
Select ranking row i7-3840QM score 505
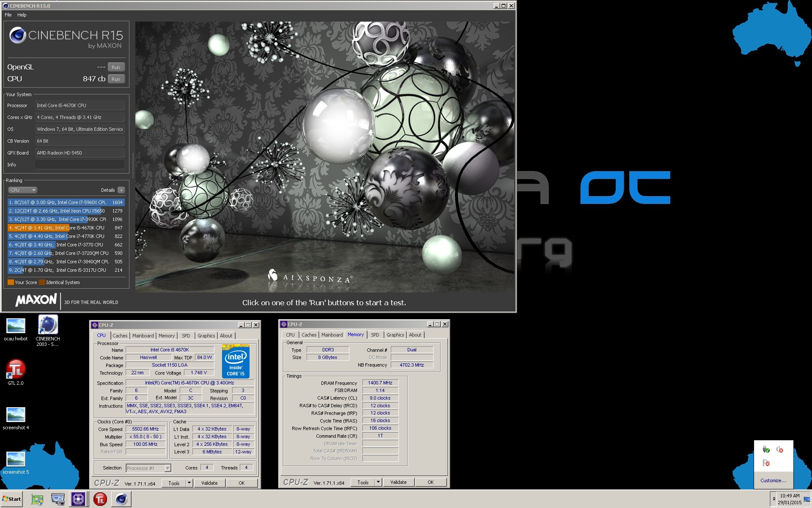[x=66, y=262]
